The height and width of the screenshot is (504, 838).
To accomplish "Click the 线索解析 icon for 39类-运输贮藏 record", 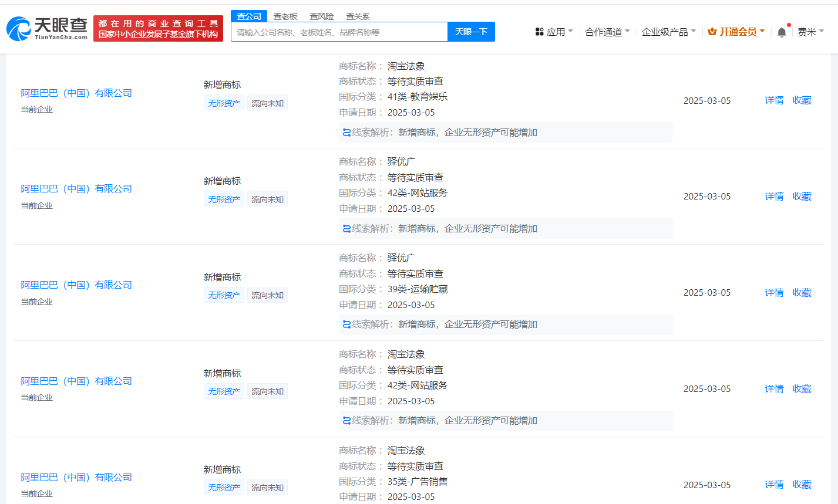I will [346, 324].
